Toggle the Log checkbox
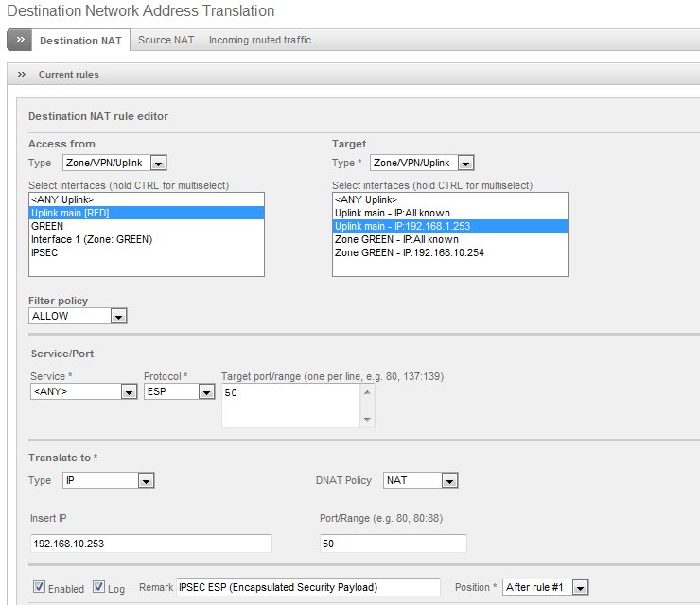700x605 pixels. point(98,587)
